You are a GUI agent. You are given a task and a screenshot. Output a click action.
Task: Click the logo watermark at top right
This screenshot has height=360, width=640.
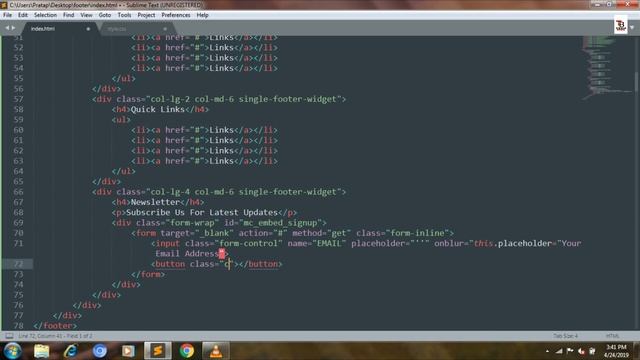620,25
